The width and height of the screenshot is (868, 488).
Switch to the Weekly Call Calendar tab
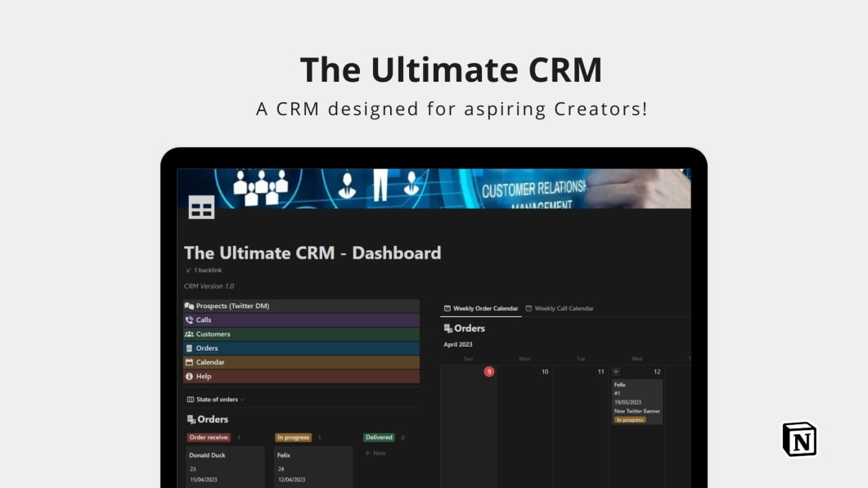(564, 308)
